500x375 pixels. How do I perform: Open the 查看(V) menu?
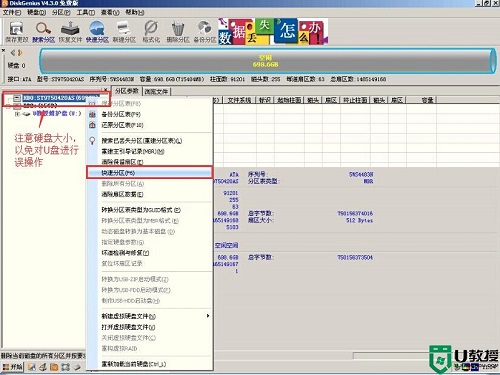[x=110, y=12]
